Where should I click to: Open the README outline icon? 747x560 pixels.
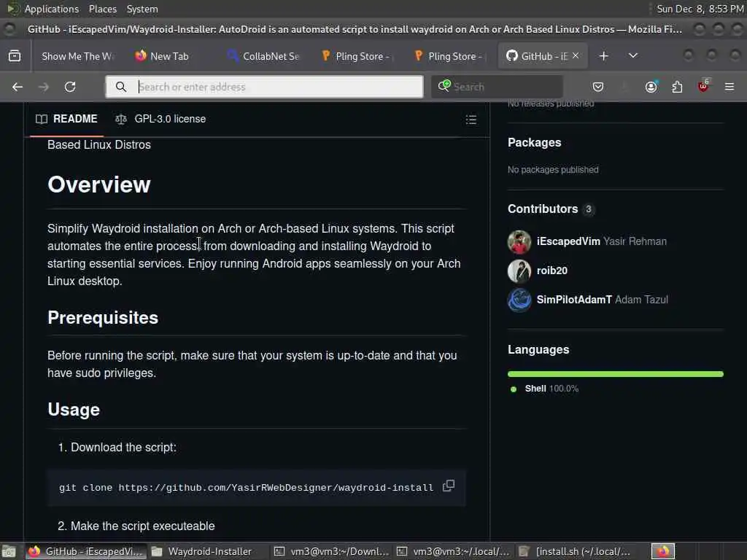tap(471, 119)
